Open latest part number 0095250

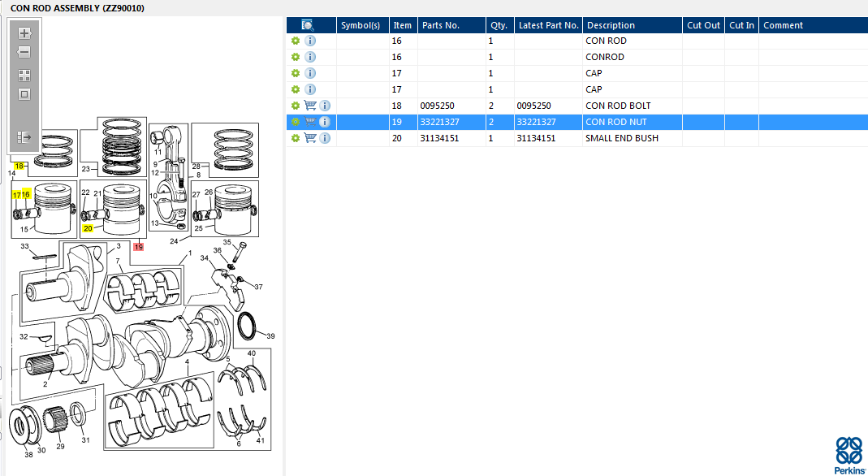tap(533, 106)
